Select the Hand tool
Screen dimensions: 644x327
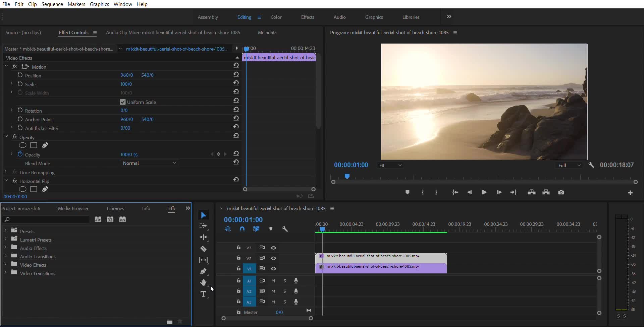203,283
